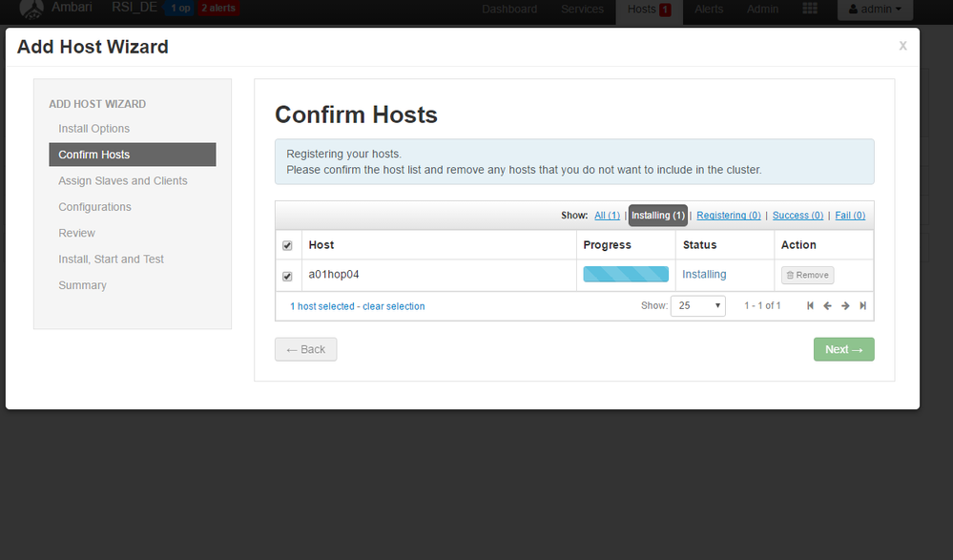The image size is (953, 560).
Task: Open the grid views icon in navbar
Action: (x=810, y=9)
